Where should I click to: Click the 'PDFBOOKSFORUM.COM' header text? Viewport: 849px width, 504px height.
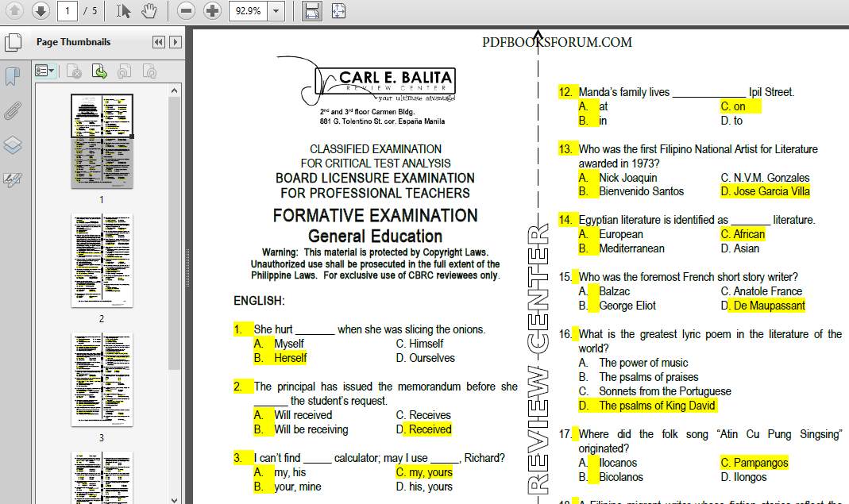pos(558,42)
